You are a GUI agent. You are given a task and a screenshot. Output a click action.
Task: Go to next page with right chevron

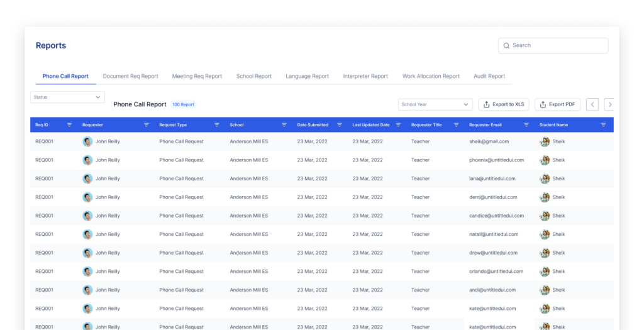click(x=609, y=104)
